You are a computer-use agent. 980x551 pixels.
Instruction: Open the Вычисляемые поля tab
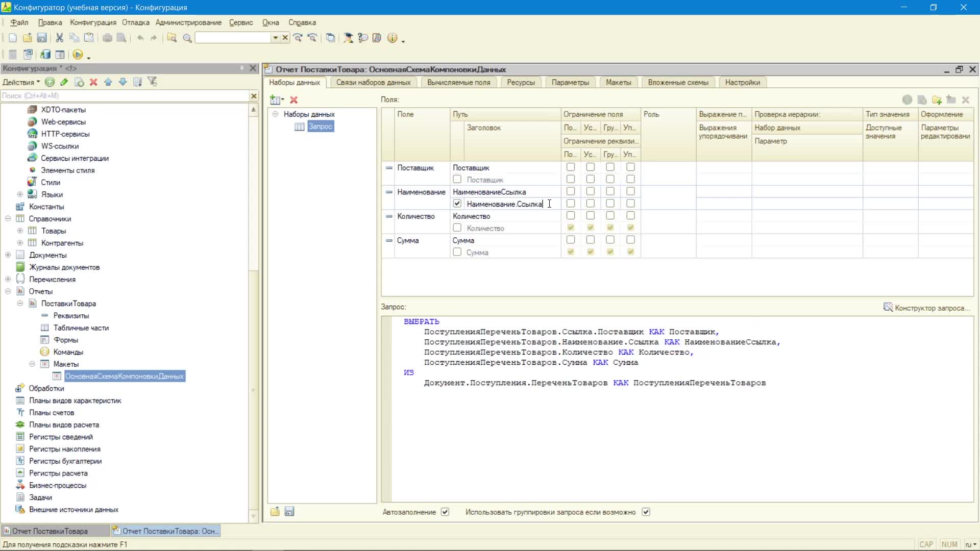coord(458,82)
